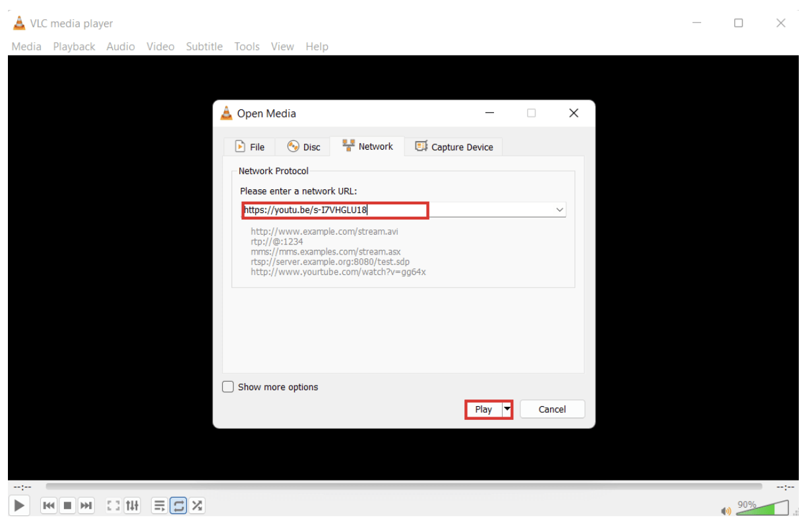Open the Media menu
810x532 pixels.
click(26, 47)
